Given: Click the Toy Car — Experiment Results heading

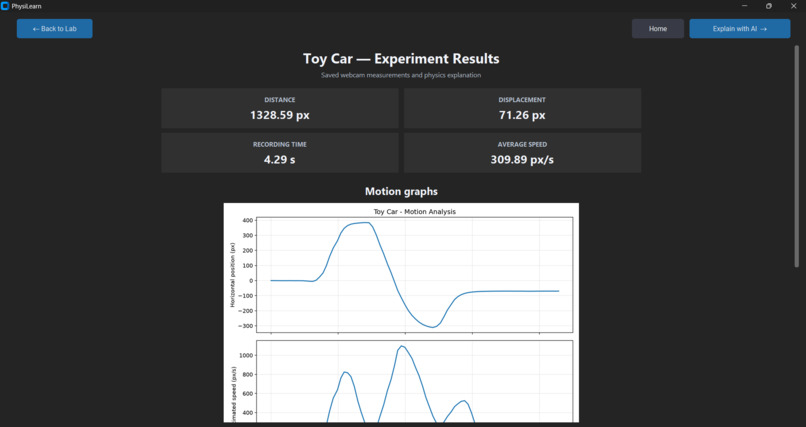Looking at the screenshot, I should [x=401, y=59].
